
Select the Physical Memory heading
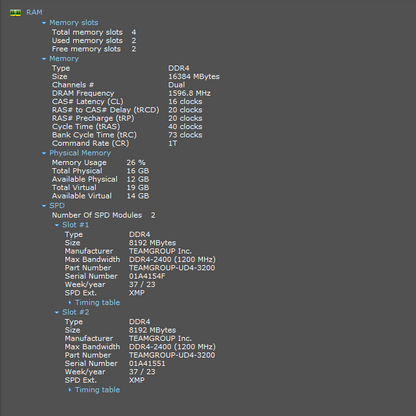80,153
